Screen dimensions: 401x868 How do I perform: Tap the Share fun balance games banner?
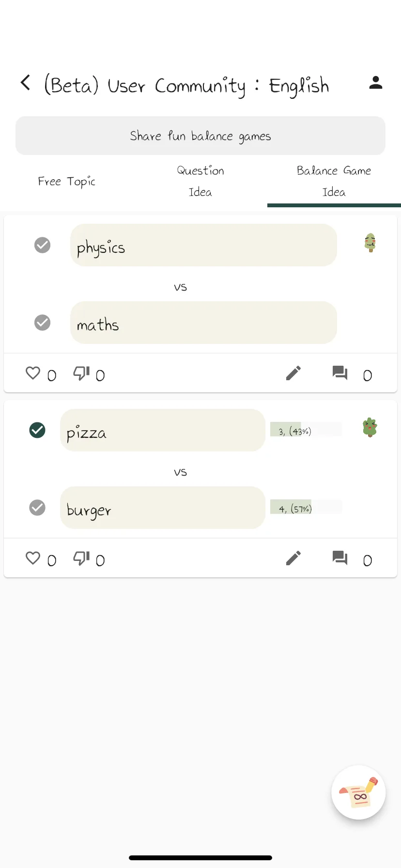[200, 136]
